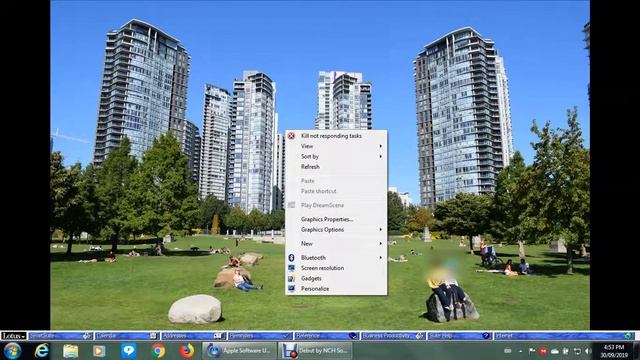The width and height of the screenshot is (640, 360).
Task: Open the Addresses drawer
Action: pos(193,336)
